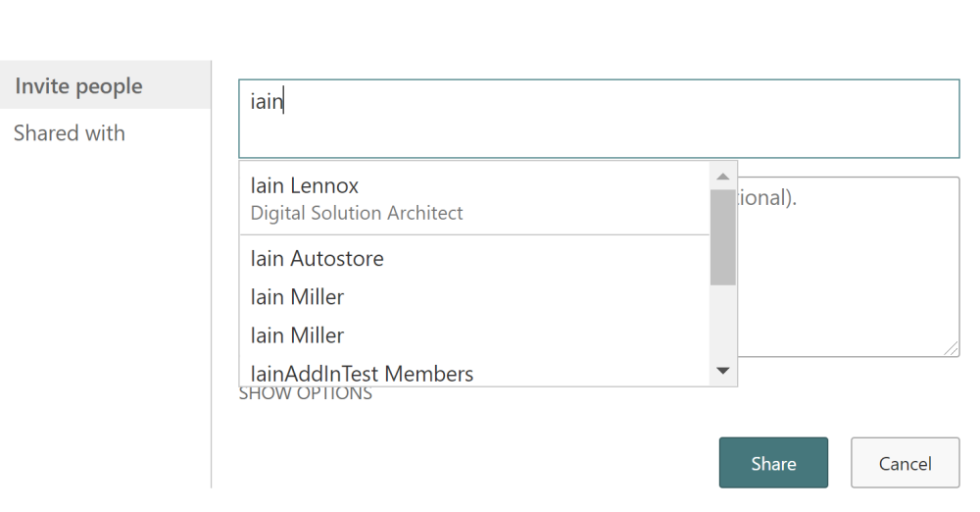Viewport: 980px width, 512px height.
Task: Select the Iain Lennox suggestion
Action: point(305,185)
